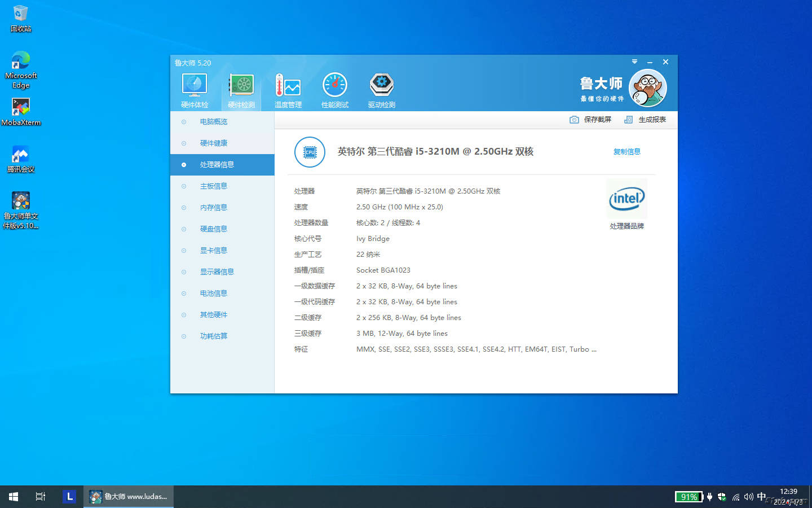
Task: Select 内存信息 in the sidebar
Action: pos(222,208)
